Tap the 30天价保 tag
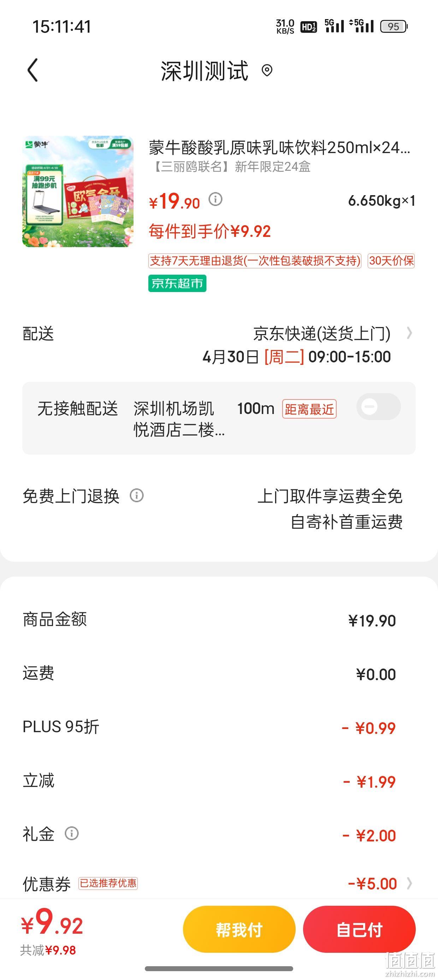 click(x=391, y=261)
